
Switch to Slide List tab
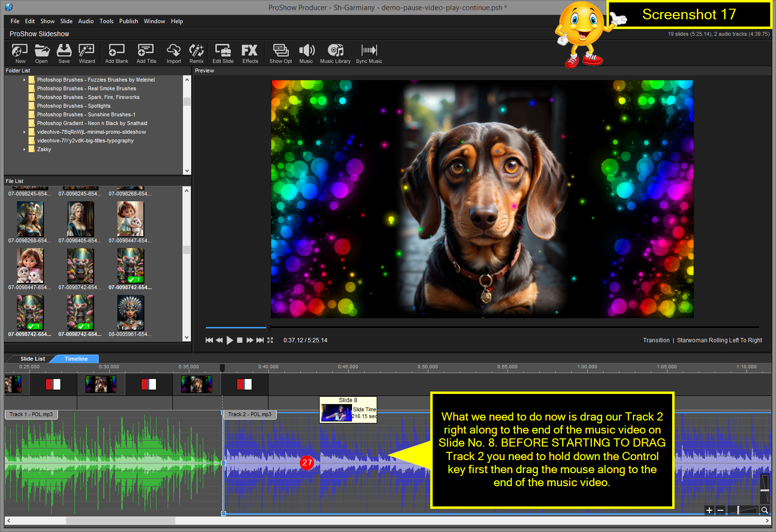point(32,359)
